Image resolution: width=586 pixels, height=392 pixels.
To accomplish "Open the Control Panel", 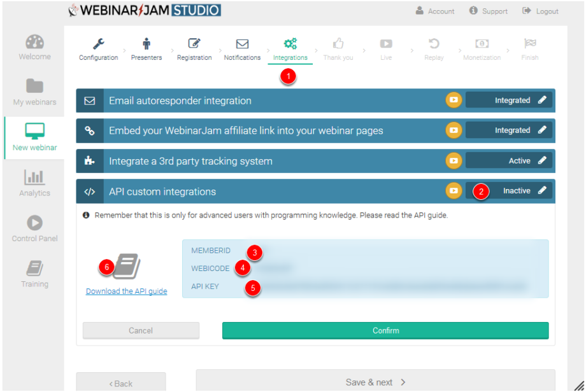I will (35, 228).
